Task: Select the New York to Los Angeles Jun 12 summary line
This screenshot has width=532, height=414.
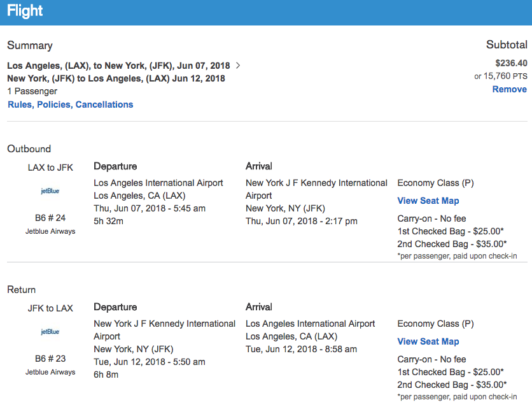Action: pos(116,78)
